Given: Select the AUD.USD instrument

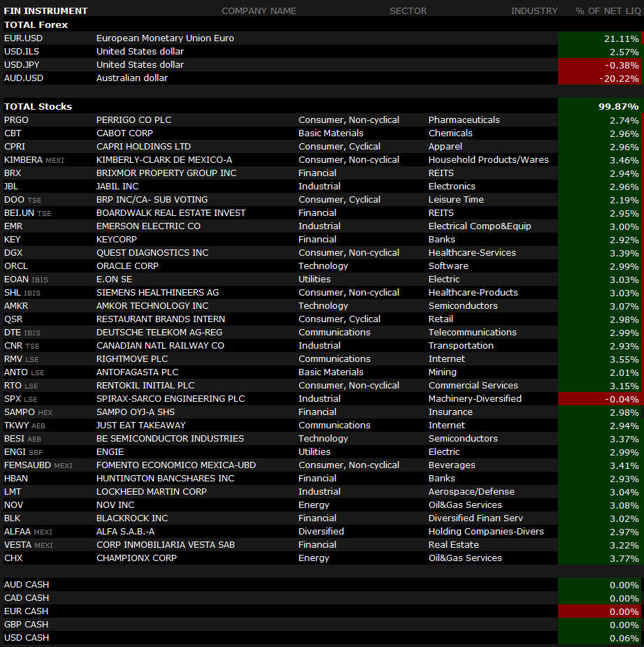Looking at the screenshot, I should [24, 78].
